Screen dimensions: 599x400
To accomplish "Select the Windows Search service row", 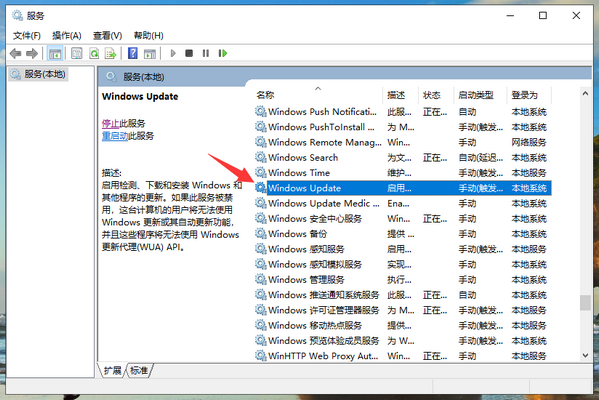I will [403, 158].
